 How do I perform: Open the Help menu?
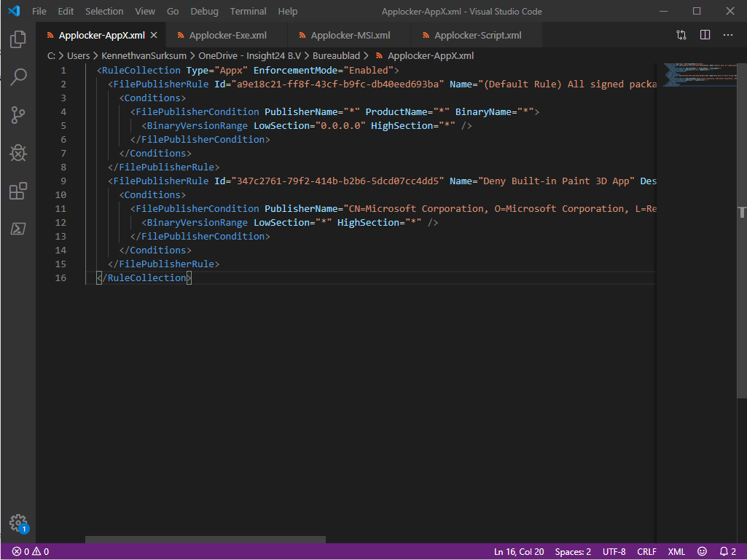pyautogui.click(x=288, y=11)
